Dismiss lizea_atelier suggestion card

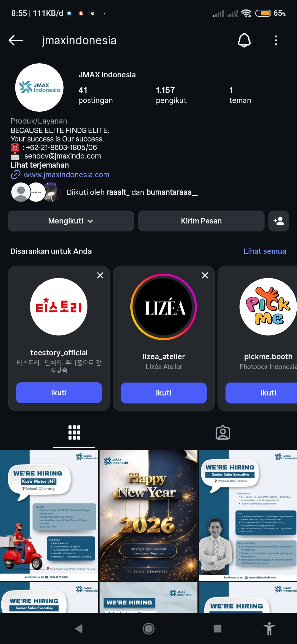point(205,275)
